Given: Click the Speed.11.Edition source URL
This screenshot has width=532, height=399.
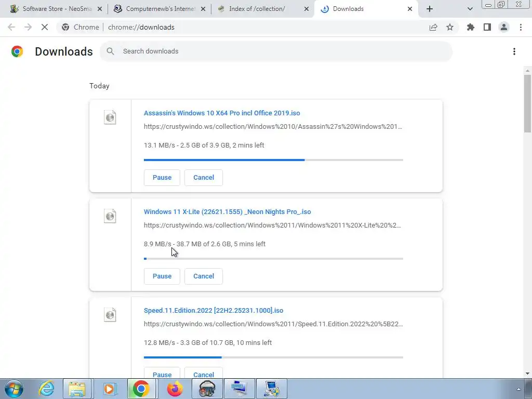Looking at the screenshot, I should coord(273,324).
